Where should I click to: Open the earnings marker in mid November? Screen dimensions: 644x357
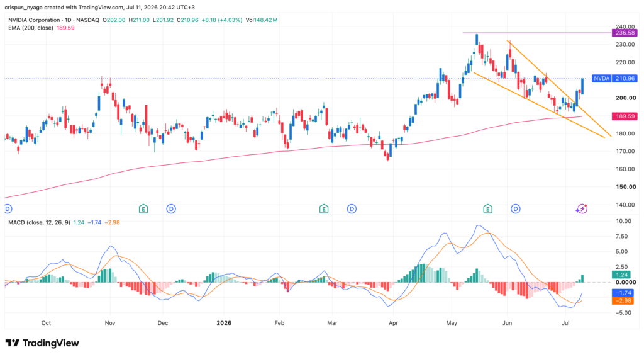click(143, 209)
